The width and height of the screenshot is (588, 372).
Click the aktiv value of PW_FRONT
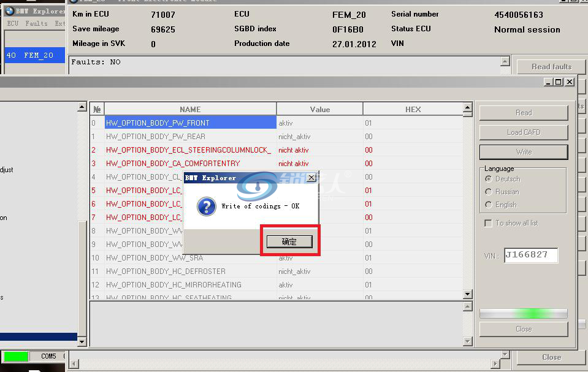pyautogui.click(x=285, y=123)
